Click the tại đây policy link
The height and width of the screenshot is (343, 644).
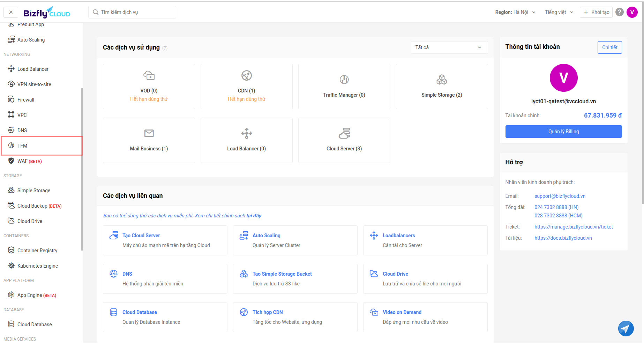click(x=254, y=216)
